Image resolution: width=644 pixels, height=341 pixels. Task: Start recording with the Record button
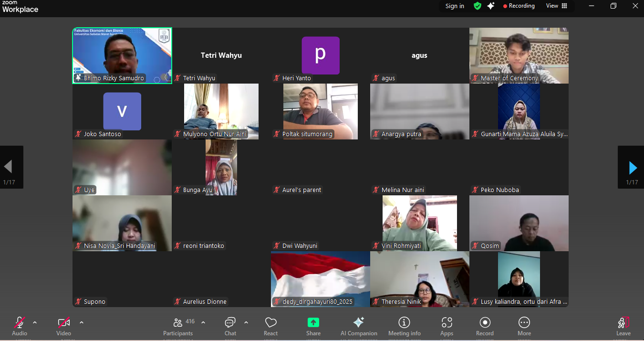[x=485, y=326]
